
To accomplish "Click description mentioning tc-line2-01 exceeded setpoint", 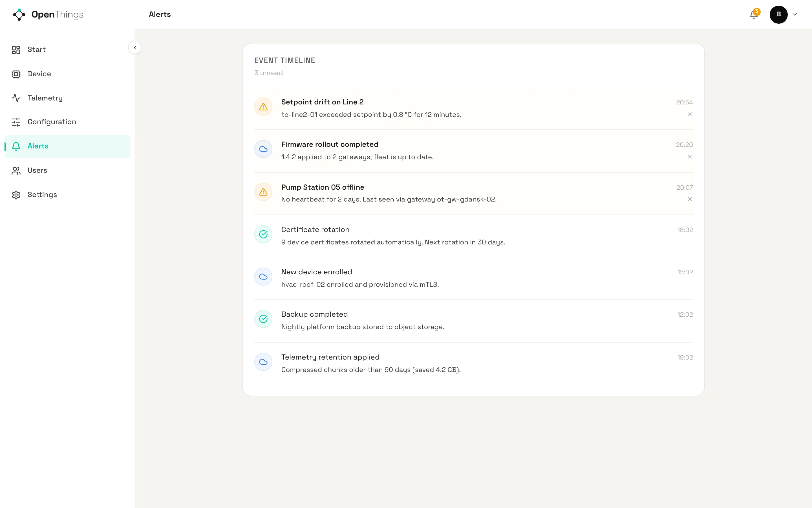I will point(371,115).
